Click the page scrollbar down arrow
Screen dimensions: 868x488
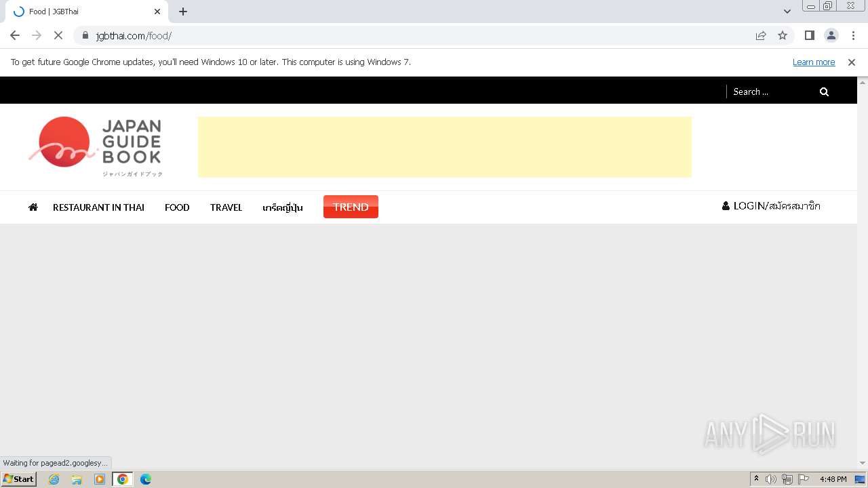[x=863, y=464]
